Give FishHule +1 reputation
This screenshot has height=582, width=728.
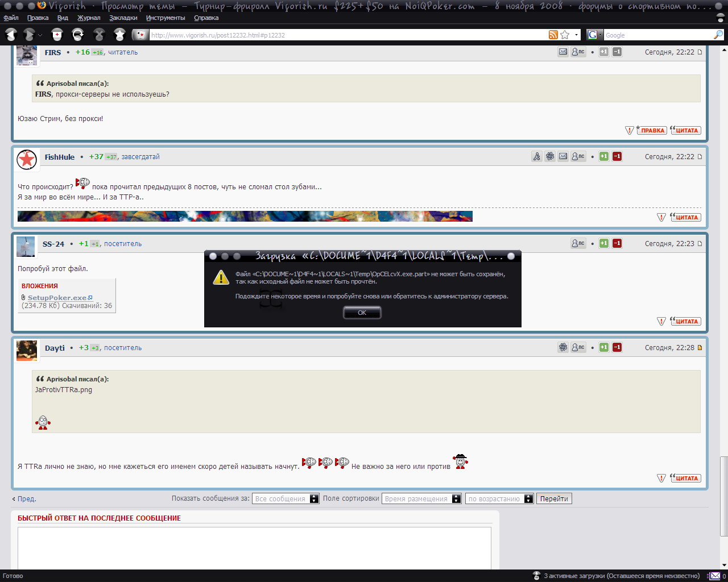pos(604,156)
